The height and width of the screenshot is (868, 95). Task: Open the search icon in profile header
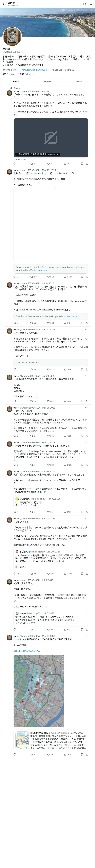click(x=91, y=4)
